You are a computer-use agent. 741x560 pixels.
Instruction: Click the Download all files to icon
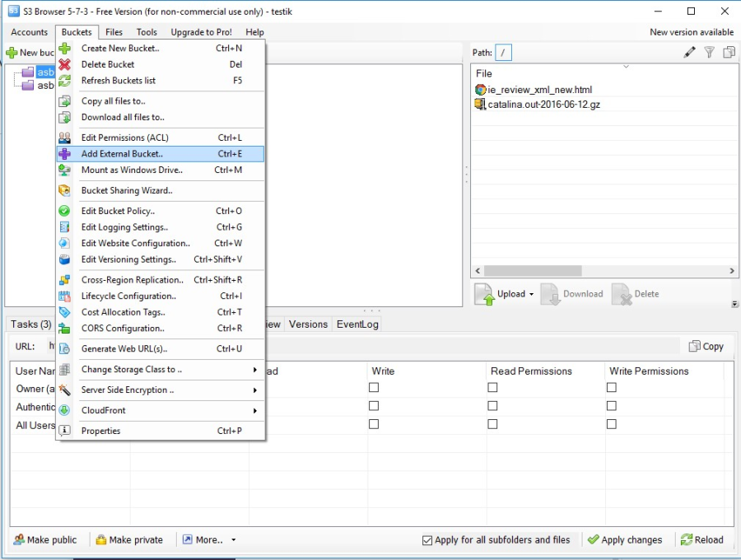pyautogui.click(x=65, y=117)
